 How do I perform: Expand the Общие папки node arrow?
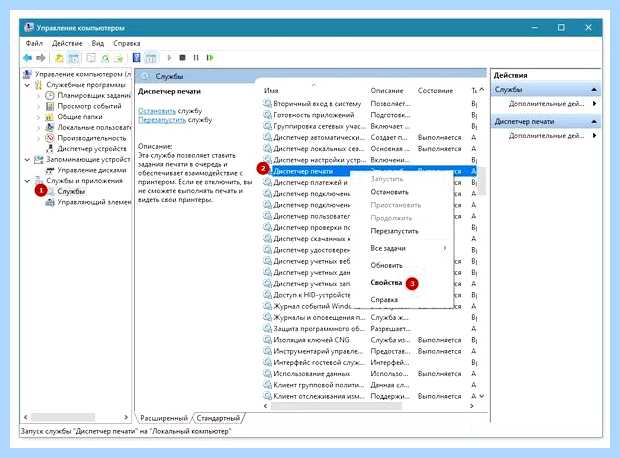click(38, 117)
